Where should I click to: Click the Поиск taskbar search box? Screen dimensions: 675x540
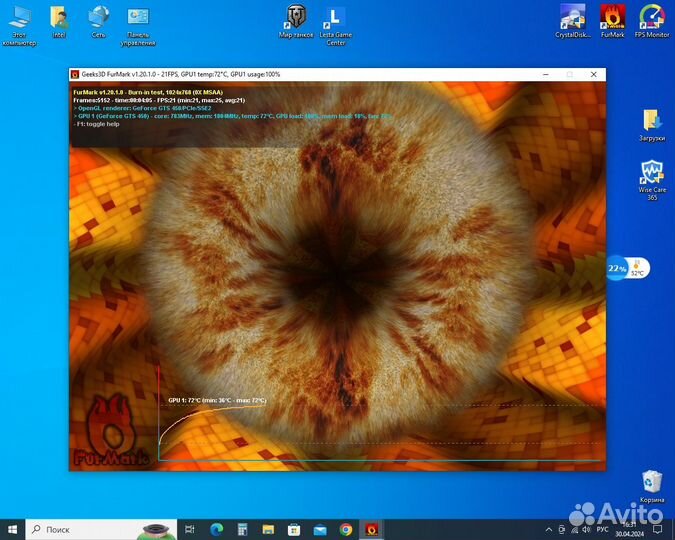(100, 528)
